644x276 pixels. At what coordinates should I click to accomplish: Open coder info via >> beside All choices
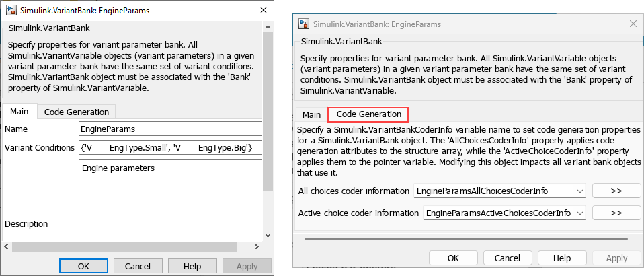point(616,191)
